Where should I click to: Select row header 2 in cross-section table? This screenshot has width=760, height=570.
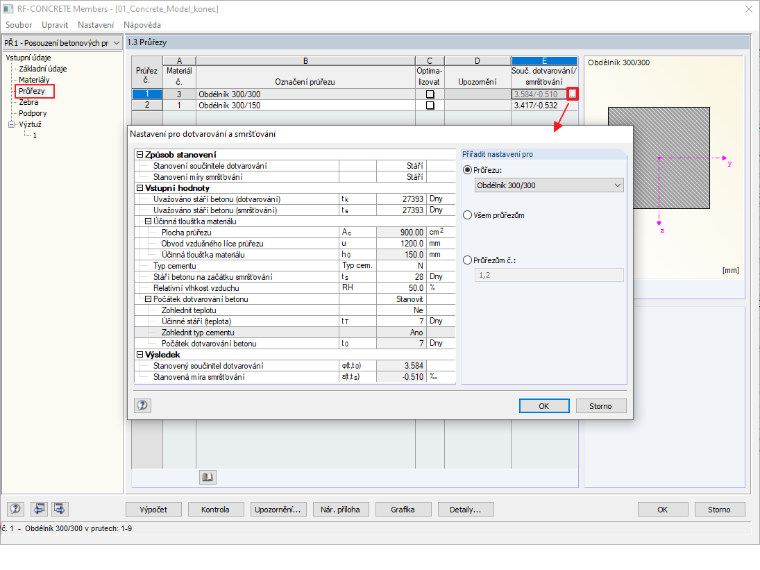[147, 105]
